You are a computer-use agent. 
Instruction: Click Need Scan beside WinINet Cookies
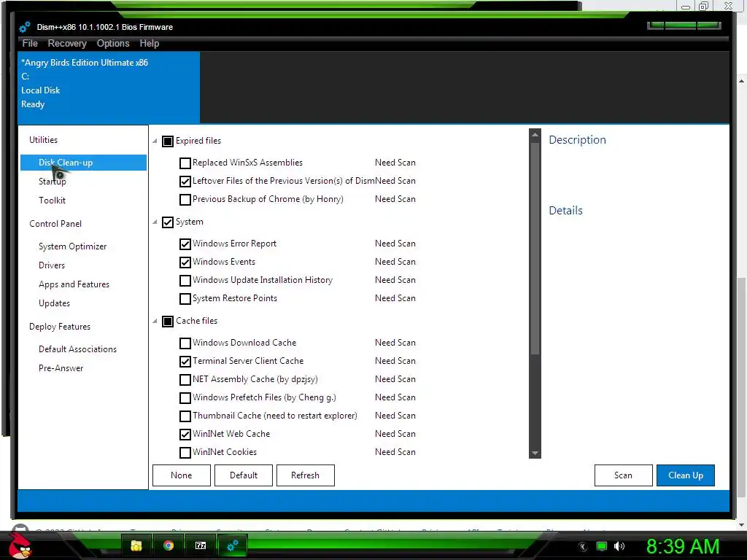[x=395, y=452]
